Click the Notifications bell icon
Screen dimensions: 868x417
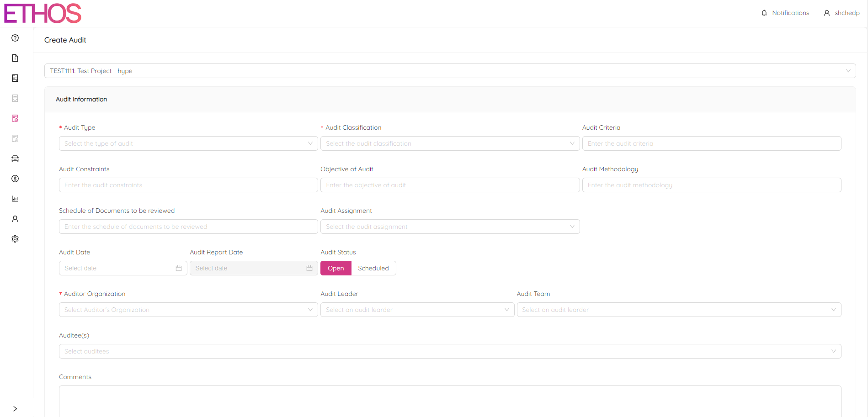tap(763, 13)
